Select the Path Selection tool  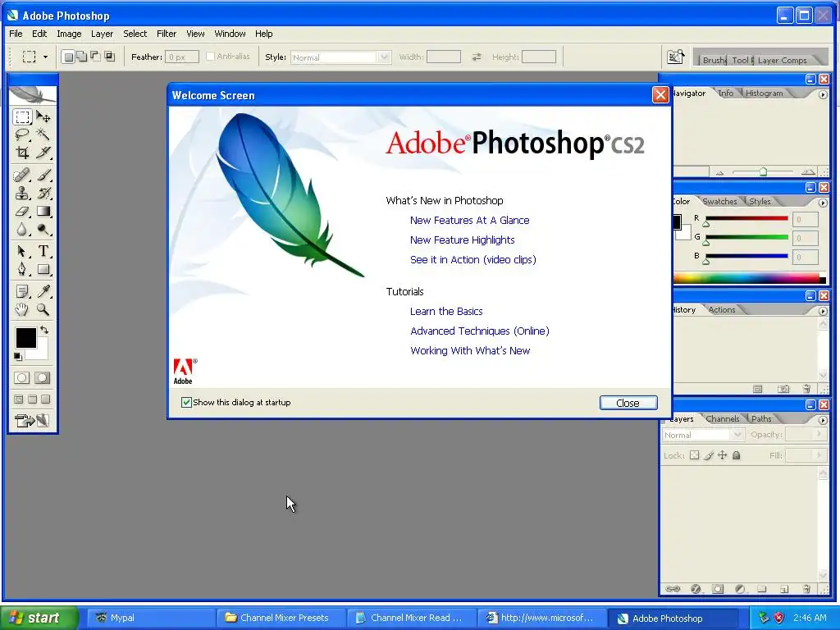click(22, 251)
